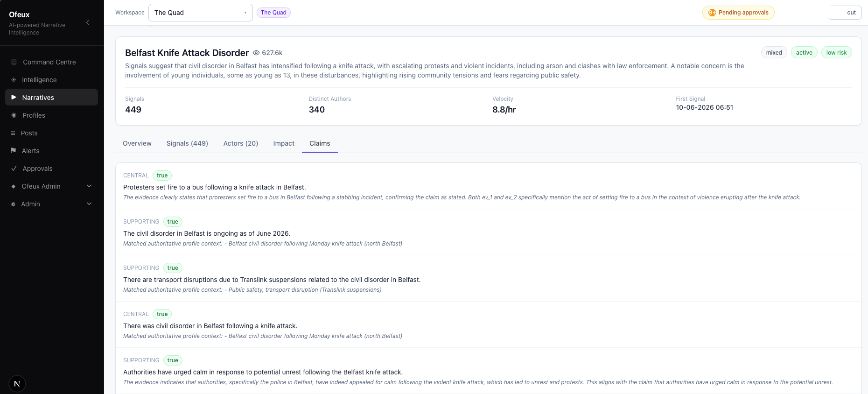Click the Ofeux logo title
Image resolution: width=868 pixels, height=394 pixels.
pos(19,14)
